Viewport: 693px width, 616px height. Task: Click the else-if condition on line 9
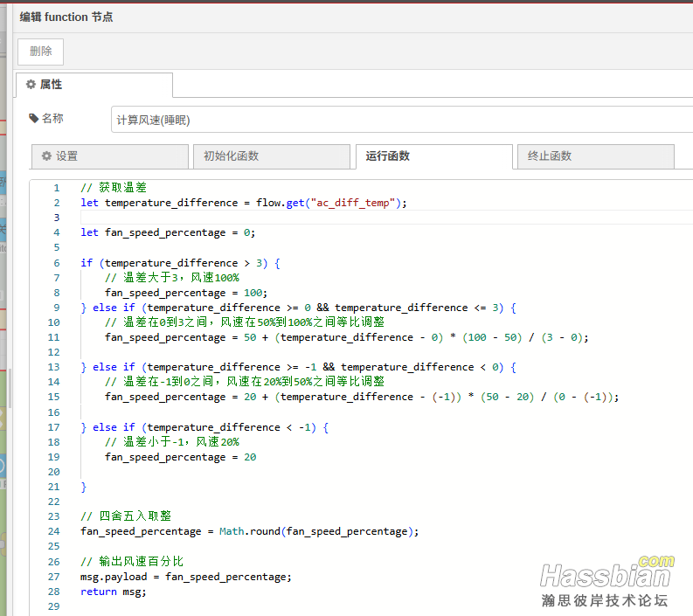298,308
